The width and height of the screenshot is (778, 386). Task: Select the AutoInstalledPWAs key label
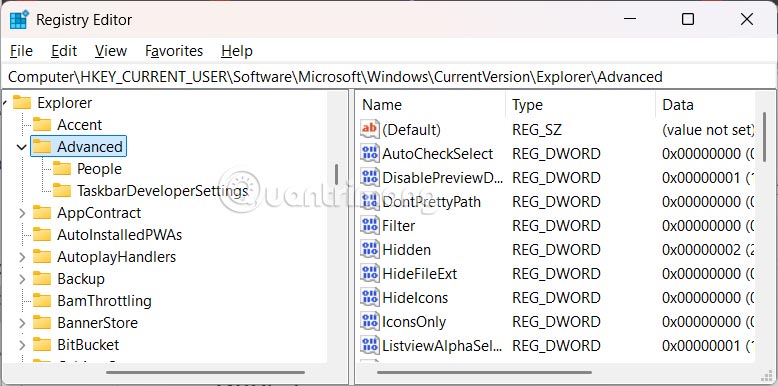120,234
